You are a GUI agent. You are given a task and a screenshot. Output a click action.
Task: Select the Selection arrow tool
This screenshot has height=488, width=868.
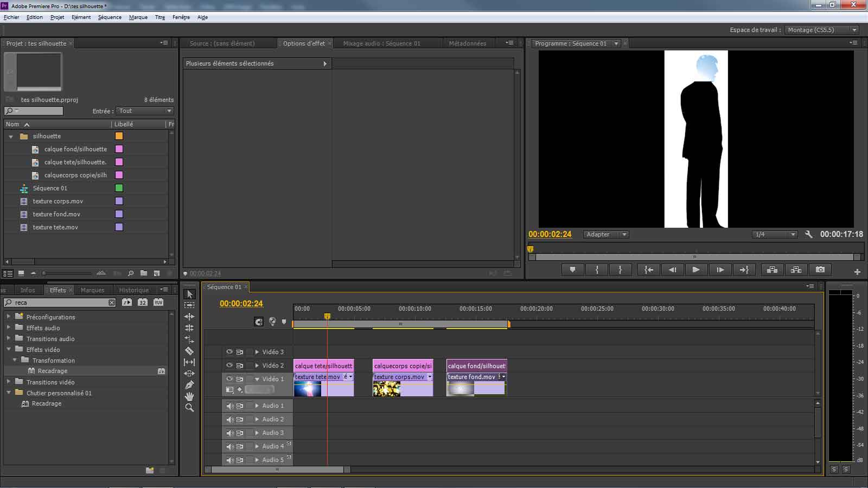189,294
